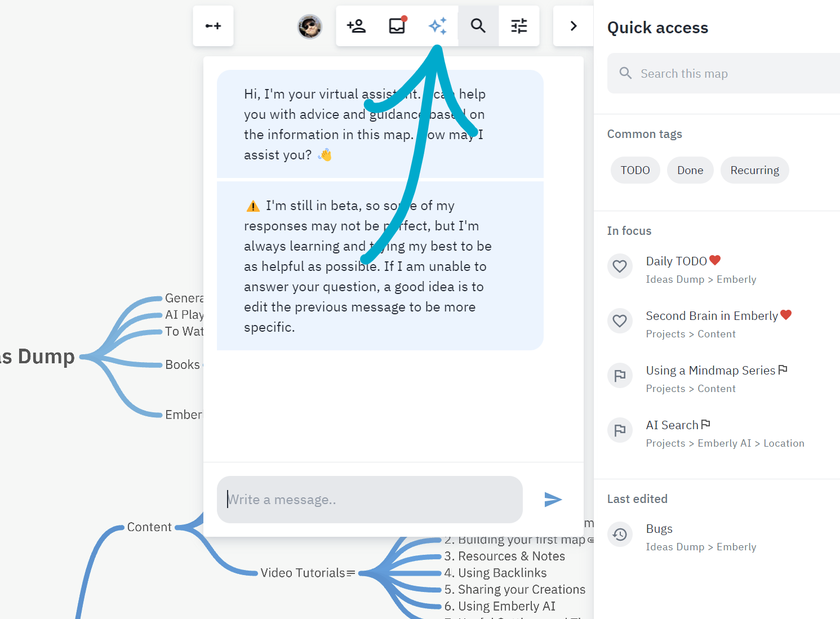The width and height of the screenshot is (840, 619).
Task: Toggle heart on Daily TODO item
Action: [620, 266]
